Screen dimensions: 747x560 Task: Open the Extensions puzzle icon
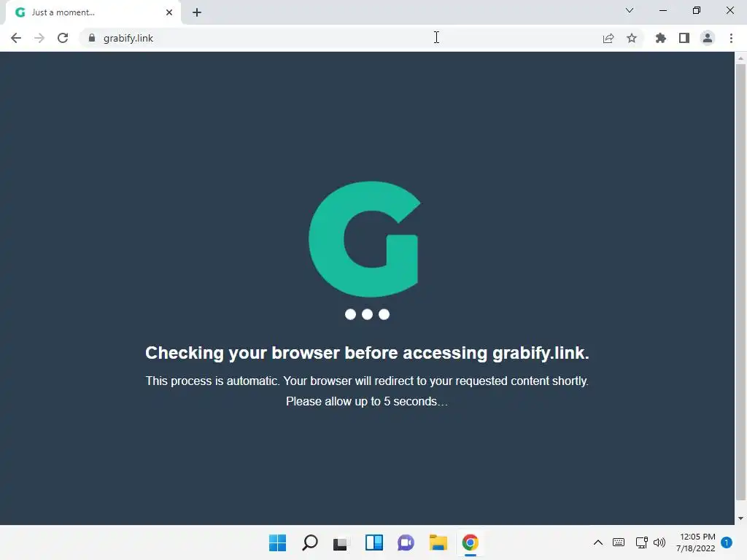[660, 38]
